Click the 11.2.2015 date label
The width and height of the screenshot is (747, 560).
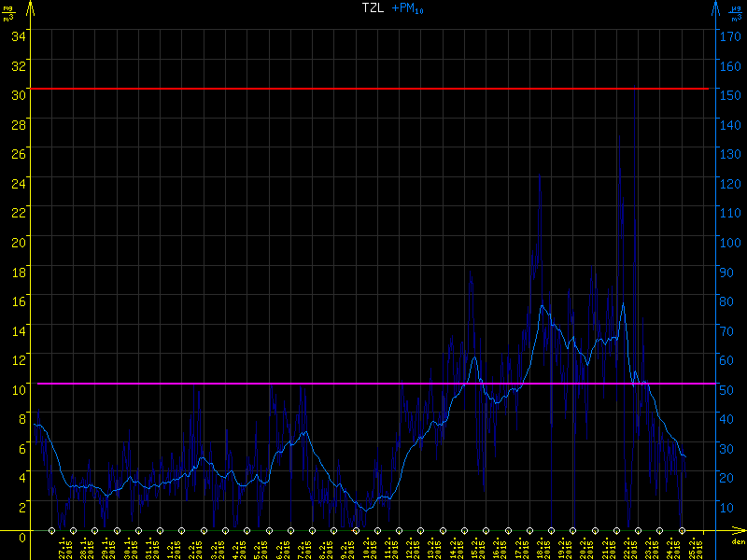pos(388,547)
